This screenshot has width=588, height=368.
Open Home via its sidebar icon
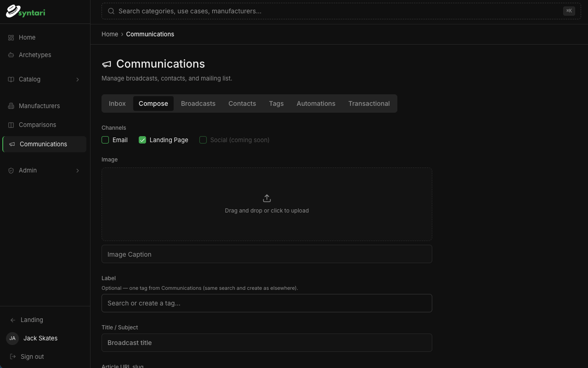pos(11,37)
